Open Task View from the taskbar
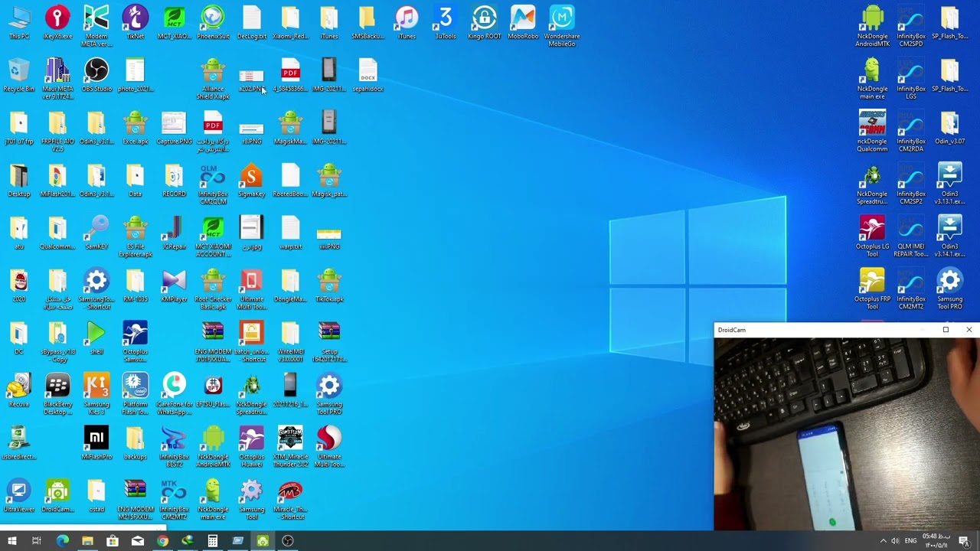The image size is (980, 551). 36,541
